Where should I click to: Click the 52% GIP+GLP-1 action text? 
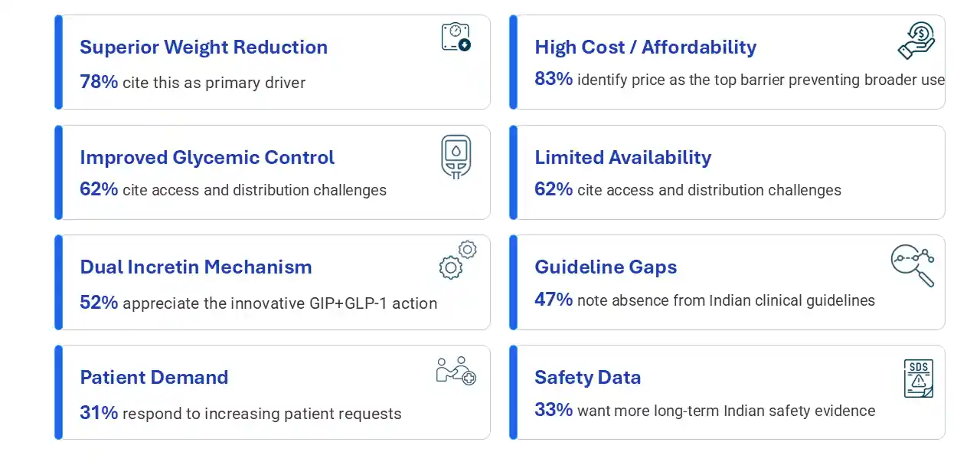click(x=258, y=303)
